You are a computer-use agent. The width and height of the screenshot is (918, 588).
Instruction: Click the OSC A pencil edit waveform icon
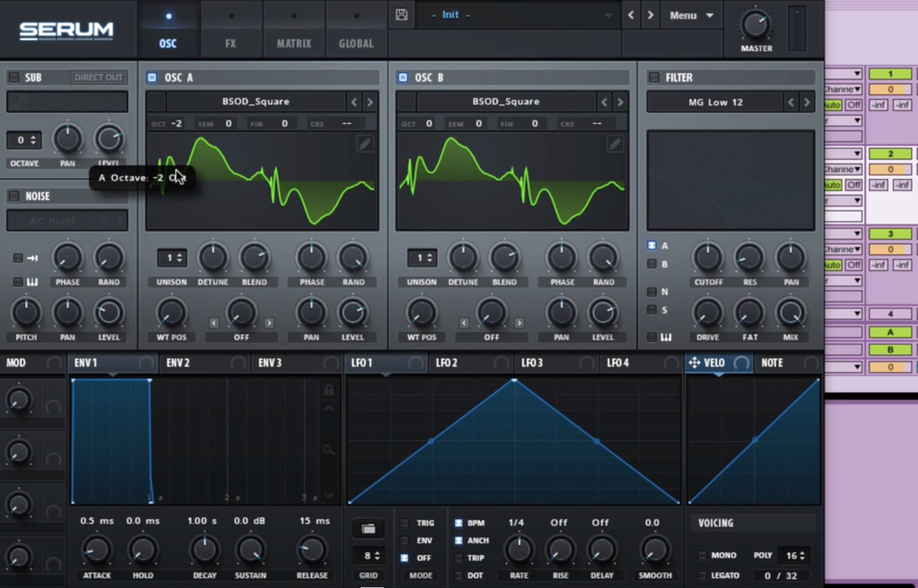(x=365, y=144)
